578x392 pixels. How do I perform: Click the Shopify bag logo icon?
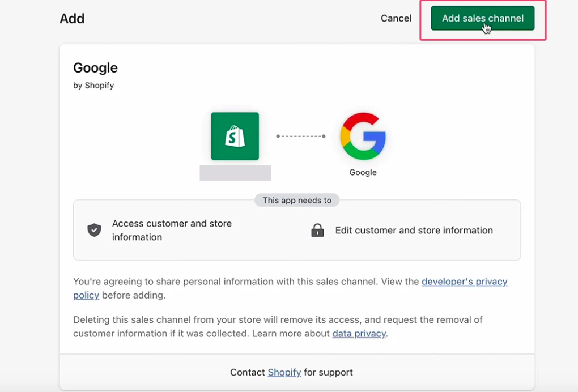(235, 137)
